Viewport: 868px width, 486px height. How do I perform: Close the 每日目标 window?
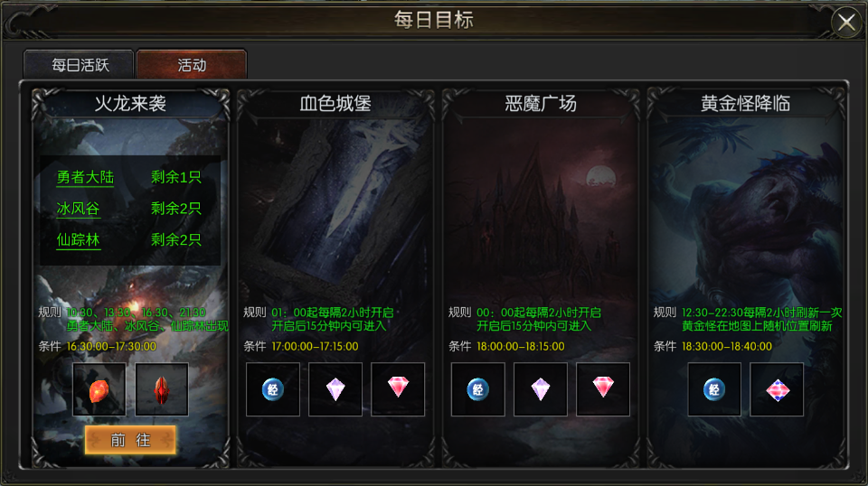(x=846, y=23)
